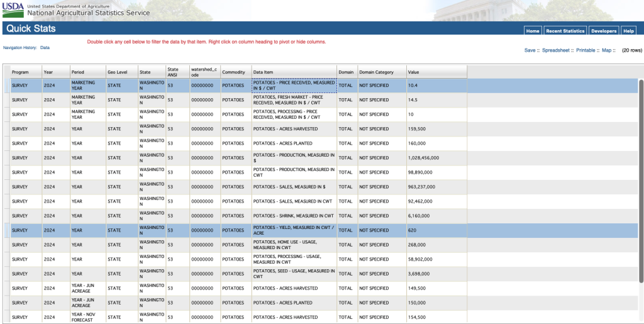Click the Domain column header
Image resolution: width=644 pixels, height=324 pixels.
[347, 72]
